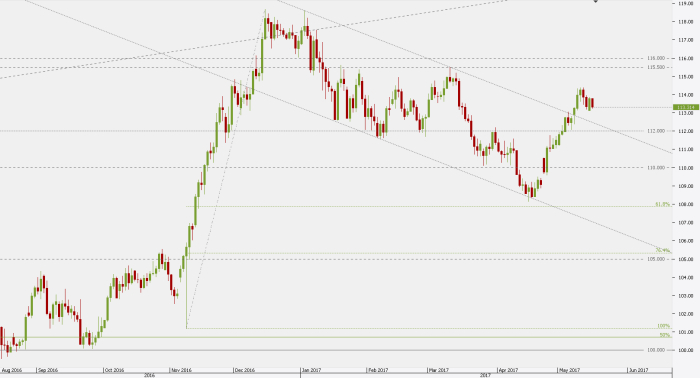Click the 115.500 horizontal line label
This screenshot has width=700, height=378.
pyautogui.click(x=656, y=67)
